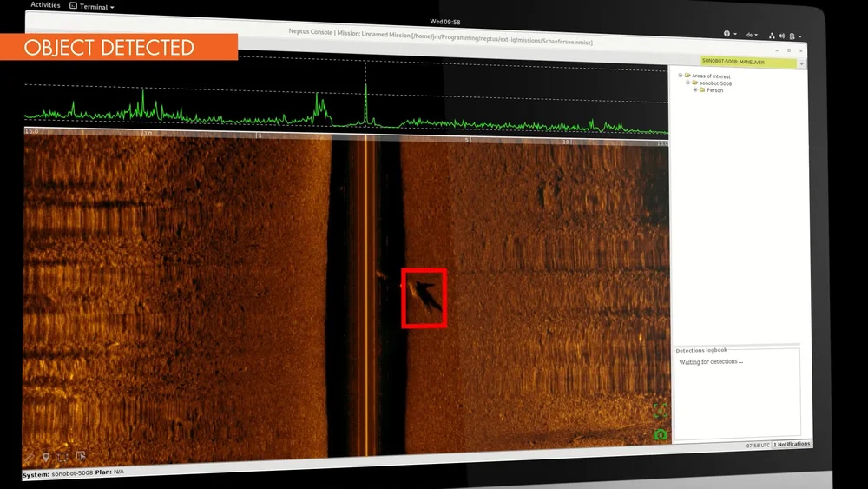Select the Person folder in the tree
This screenshot has width=868, height=489.
click(x=712, y=90)
